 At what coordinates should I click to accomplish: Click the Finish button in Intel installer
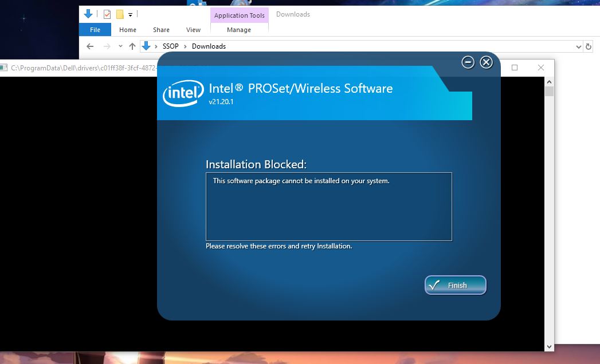point(456,285)
